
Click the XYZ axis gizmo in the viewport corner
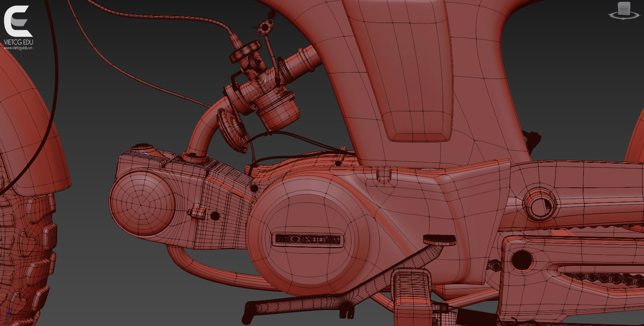coord(9,318)
